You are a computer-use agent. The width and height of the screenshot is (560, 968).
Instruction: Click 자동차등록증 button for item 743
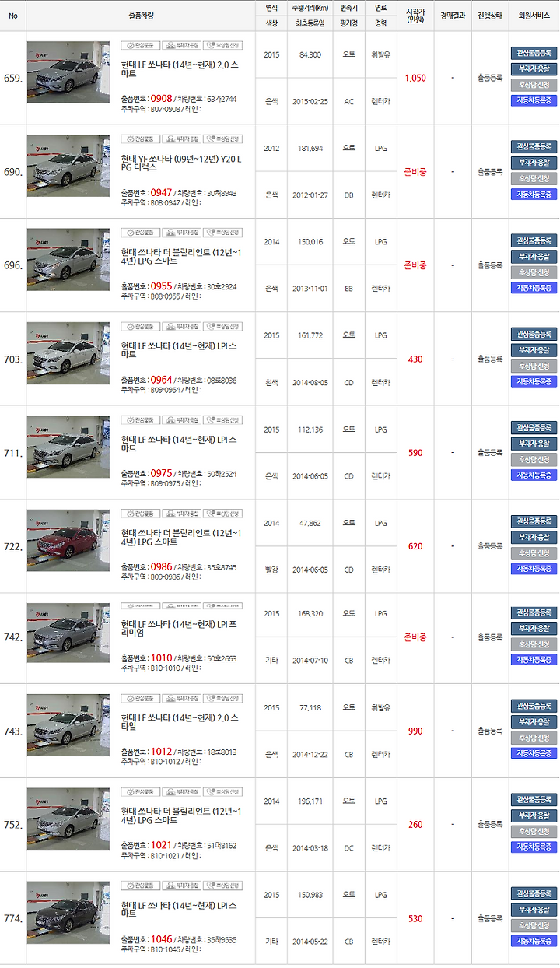click(x=534, y=753)
